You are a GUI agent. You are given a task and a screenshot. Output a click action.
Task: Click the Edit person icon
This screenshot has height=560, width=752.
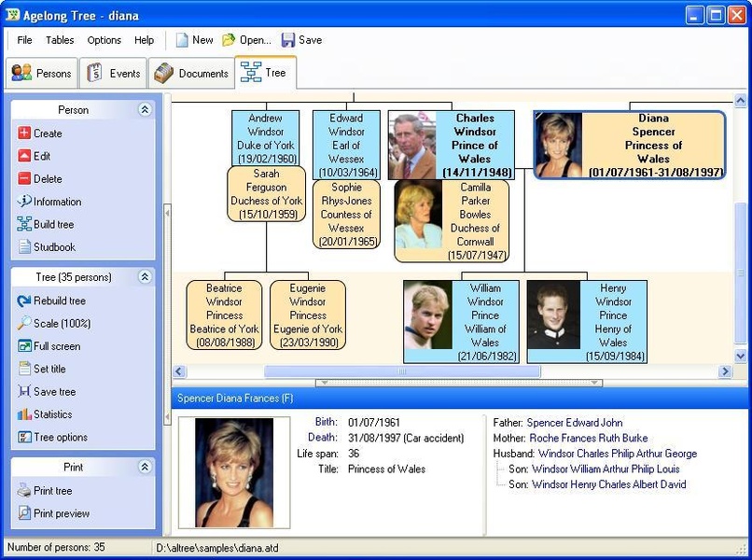(24, 156)
